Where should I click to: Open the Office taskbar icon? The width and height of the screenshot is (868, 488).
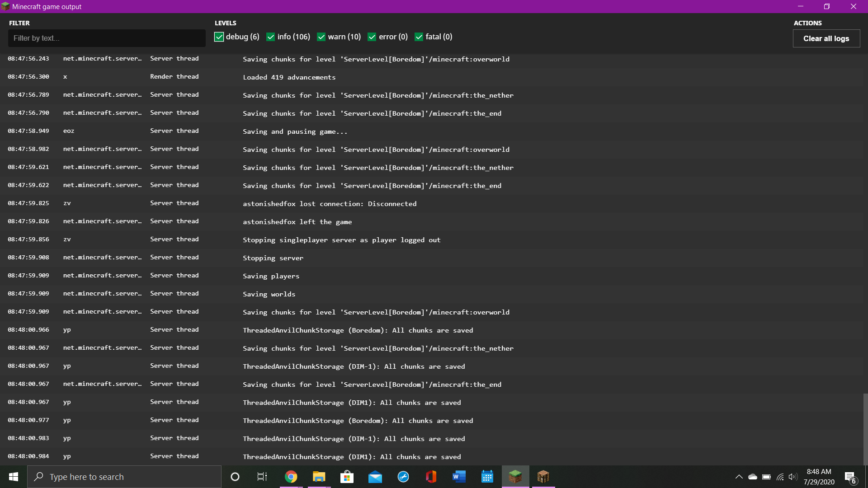(x=431, y=477)
